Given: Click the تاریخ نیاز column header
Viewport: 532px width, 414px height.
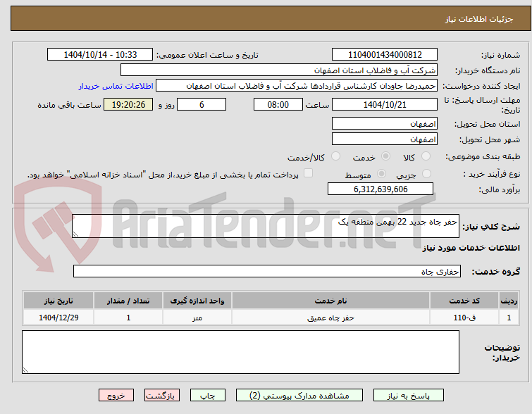Looking at the screenshot, I should (58, 301).
